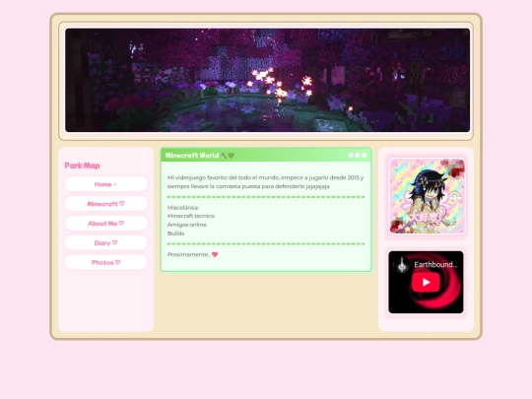Click the anime girl profile picture
This screenshot has height=399, width=532.
[x=428, y=196]
